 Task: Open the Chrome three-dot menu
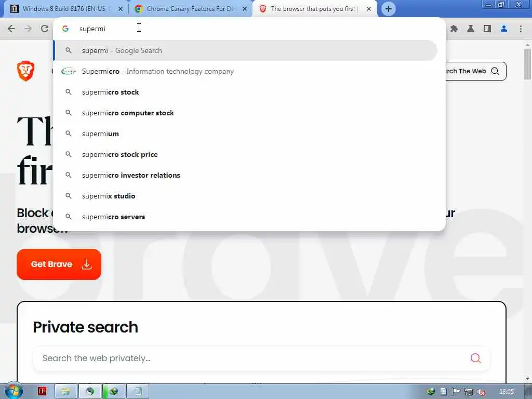(x=521, y=29)
